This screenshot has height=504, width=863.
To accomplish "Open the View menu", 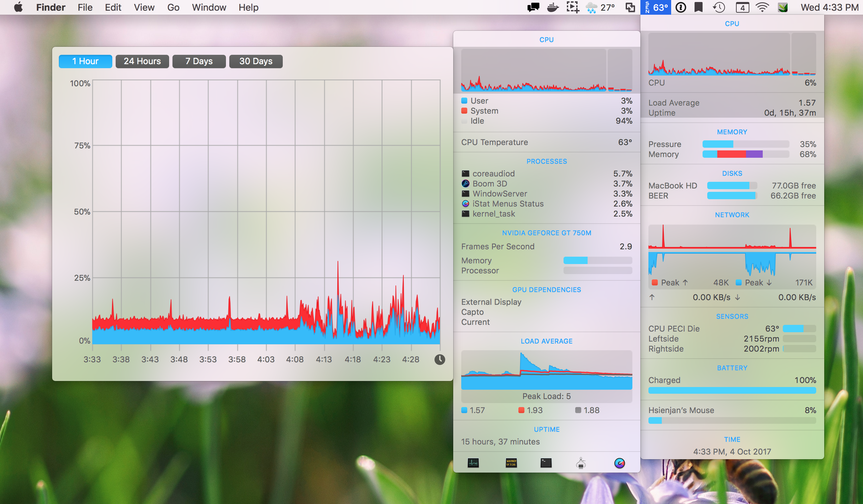I will point(144,7).
